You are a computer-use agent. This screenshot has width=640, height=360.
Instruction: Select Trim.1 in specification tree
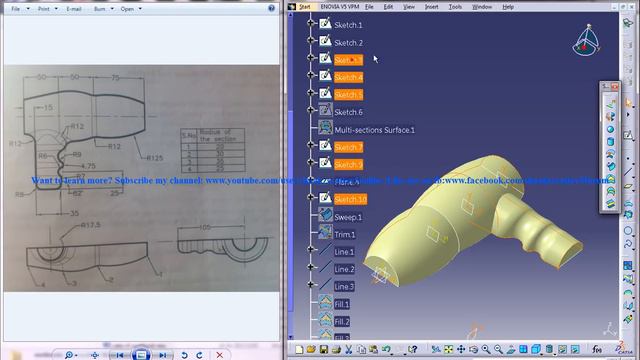click(x=344, y=235)
